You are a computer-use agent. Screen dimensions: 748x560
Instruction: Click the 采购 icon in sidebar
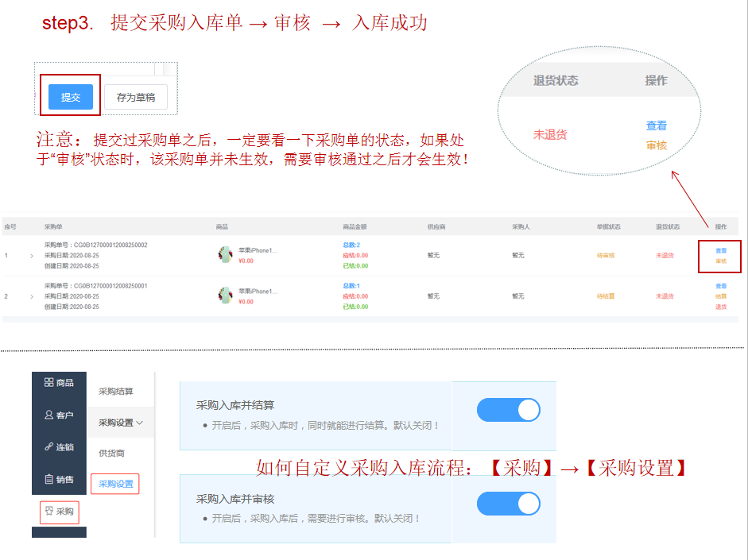point(48,512)
